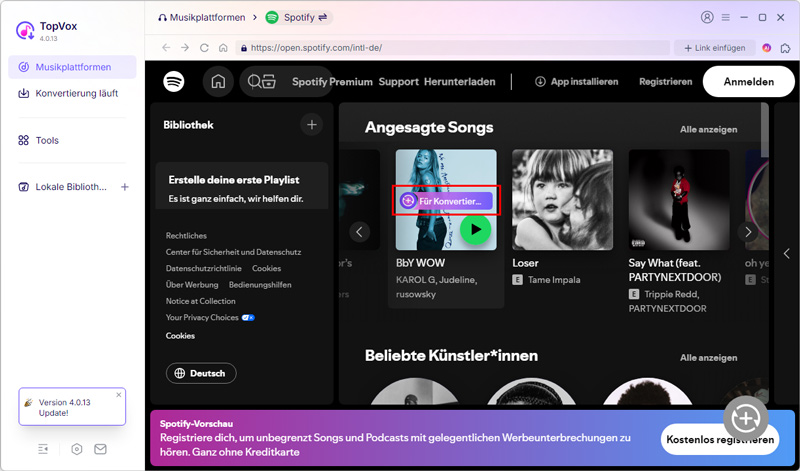Screen dimensions: 800x471
Task: Slide the song carousel to next
Action: pos(748,232)
